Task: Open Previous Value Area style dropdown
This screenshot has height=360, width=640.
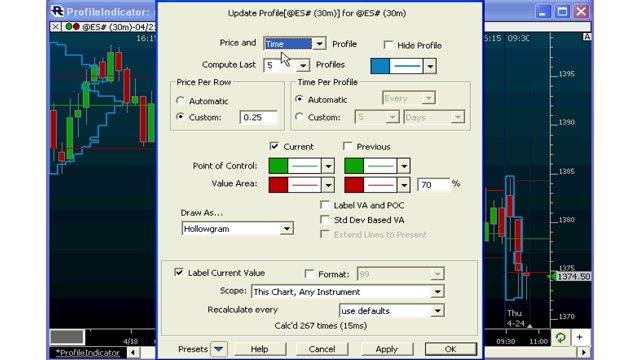Action: pos(404,185)
